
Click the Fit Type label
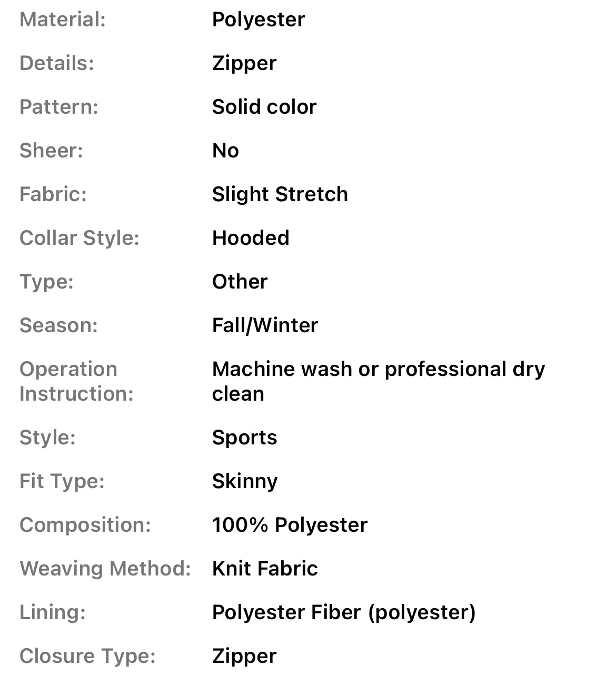(62, 482)
